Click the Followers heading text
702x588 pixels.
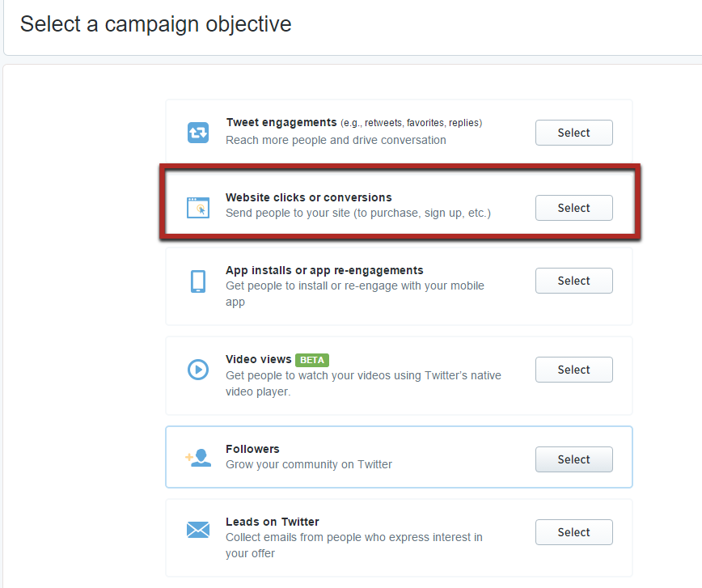(x=252, y=449)
